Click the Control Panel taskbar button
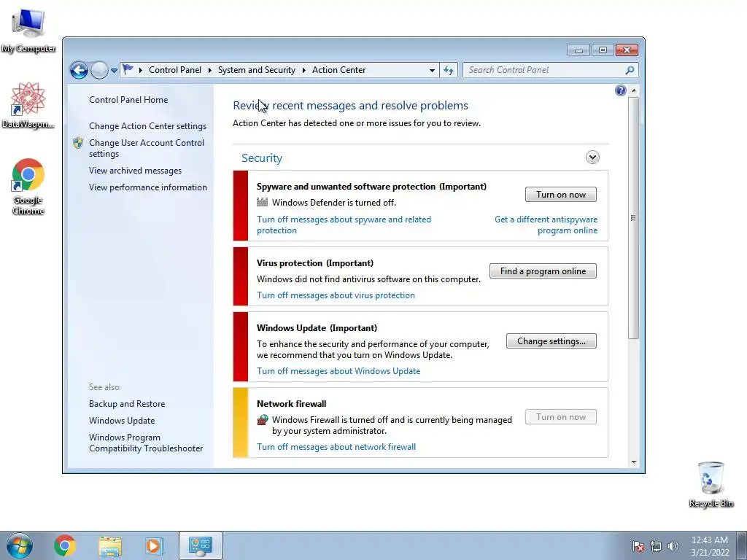Viewport: 747px width, 560px height. [200, 545]
